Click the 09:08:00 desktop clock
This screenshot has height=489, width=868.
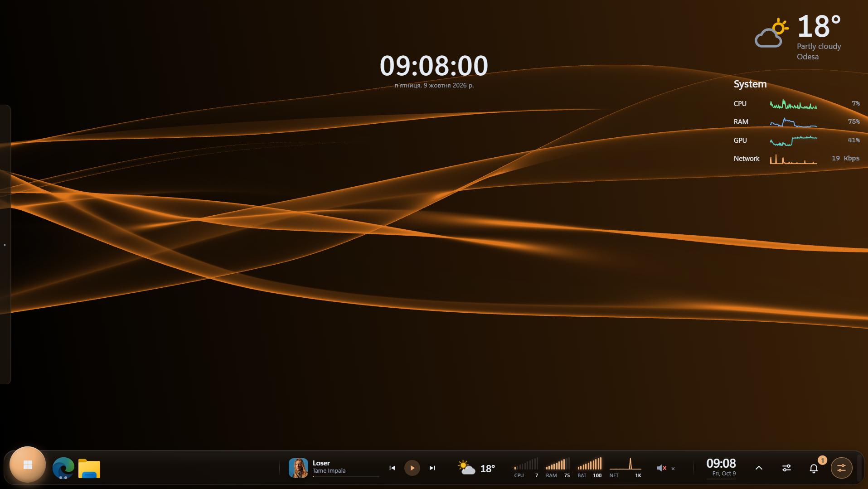434,65
